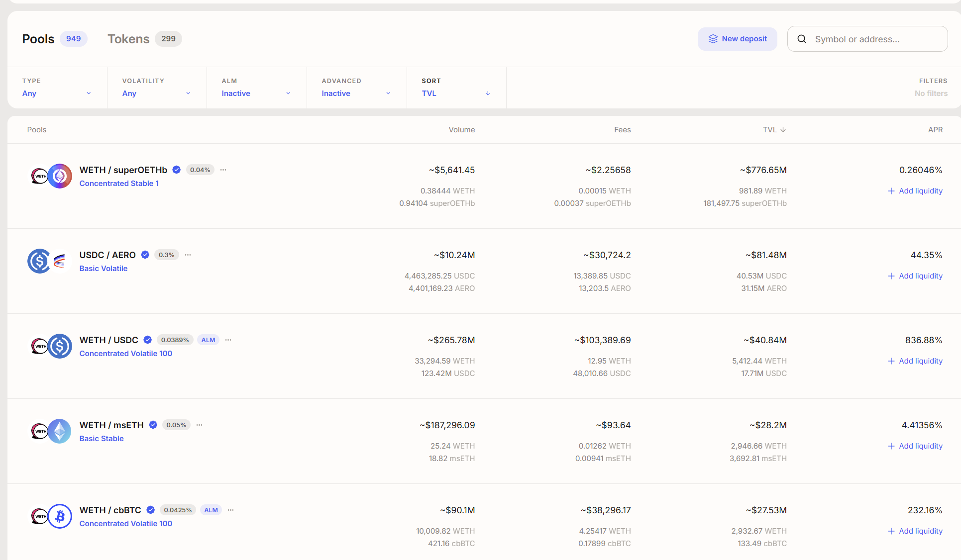Focus the Symbol or address search field
The height and width of the screenshot is (560, 961).
pyautogui.click(x=867, y=39)
